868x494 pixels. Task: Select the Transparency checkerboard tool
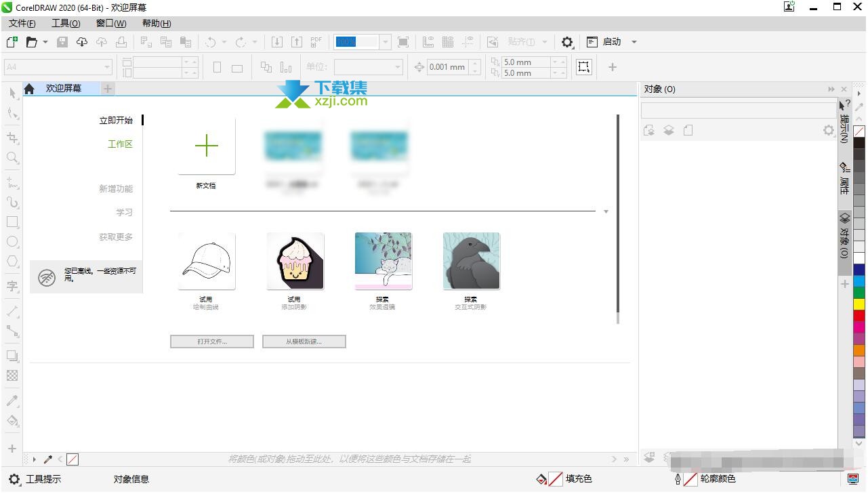click(x=12, y=375)
